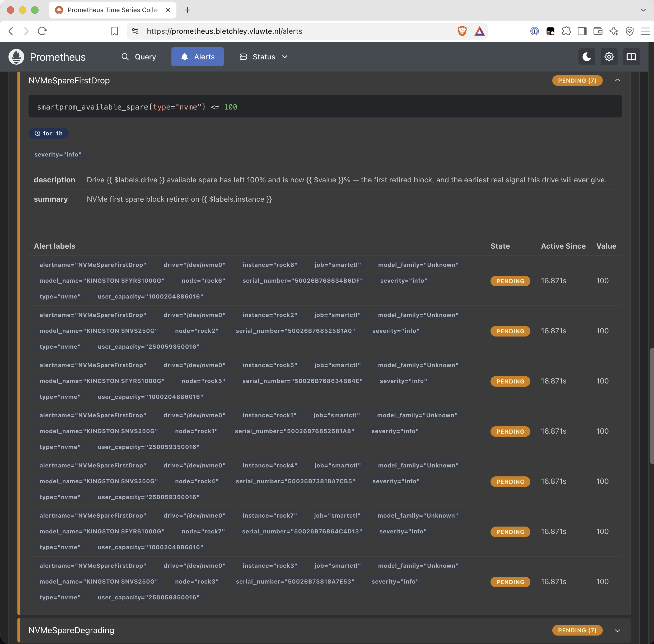Screen dimensions: 654x644
Task: Close the Prometheus Time Series tab
Action: pyautogui.click(x=168, y=10)
